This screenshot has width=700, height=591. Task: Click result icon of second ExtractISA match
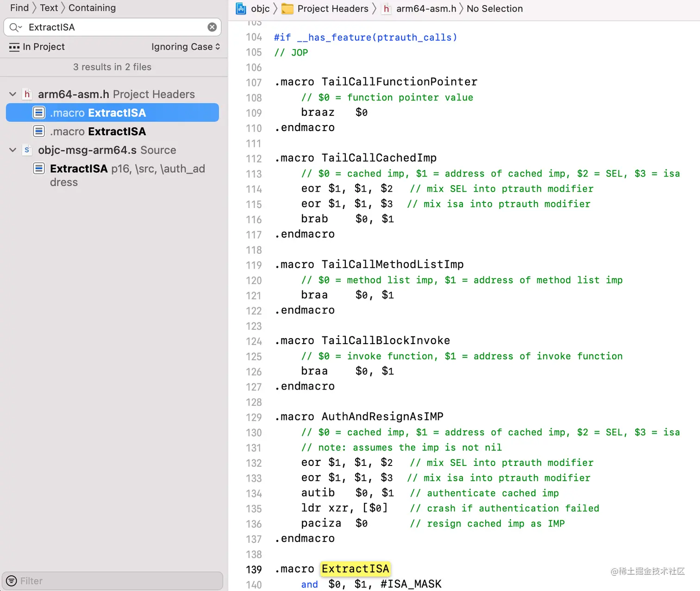click(39, 132)
